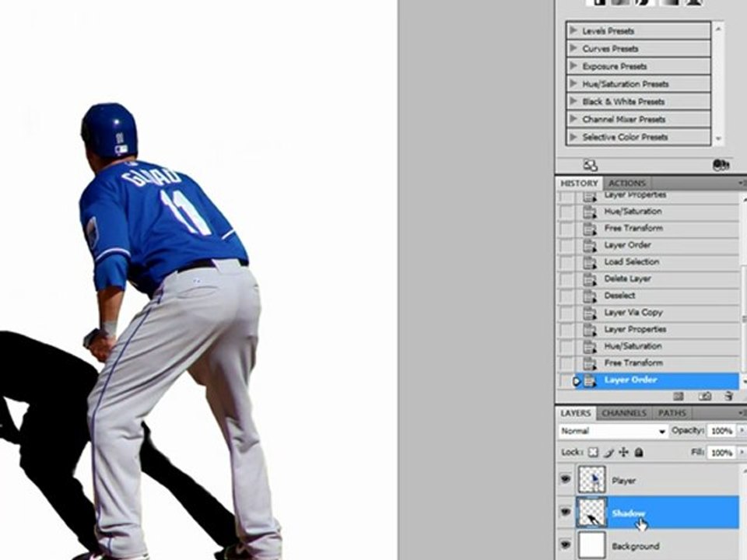Click the adjustment presets list scrollbar
This screenshot has width=747, height=560.
coord(718,84)
